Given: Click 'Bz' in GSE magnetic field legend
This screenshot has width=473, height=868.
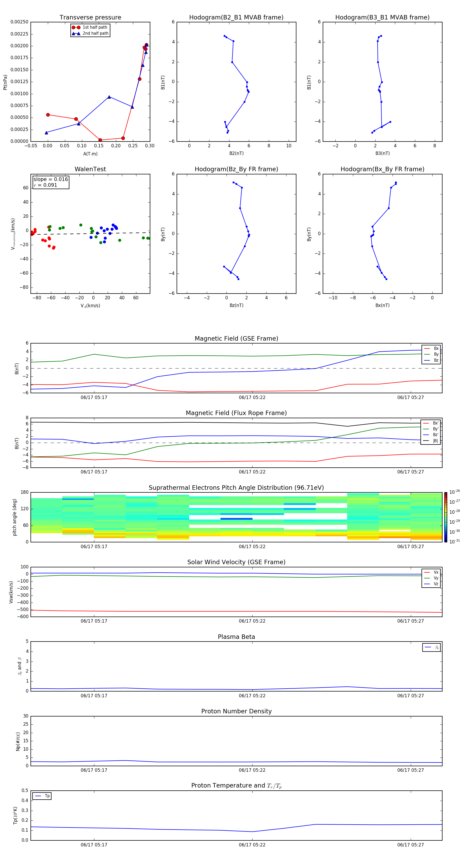Looking at the screenshot, I should click(436, 360).
